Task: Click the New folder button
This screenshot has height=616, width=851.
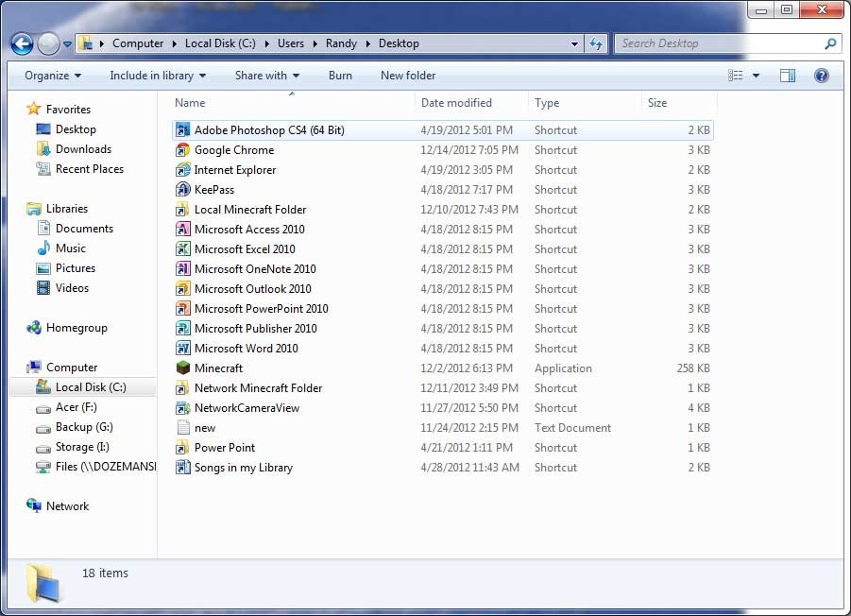Action: (408, 76)
